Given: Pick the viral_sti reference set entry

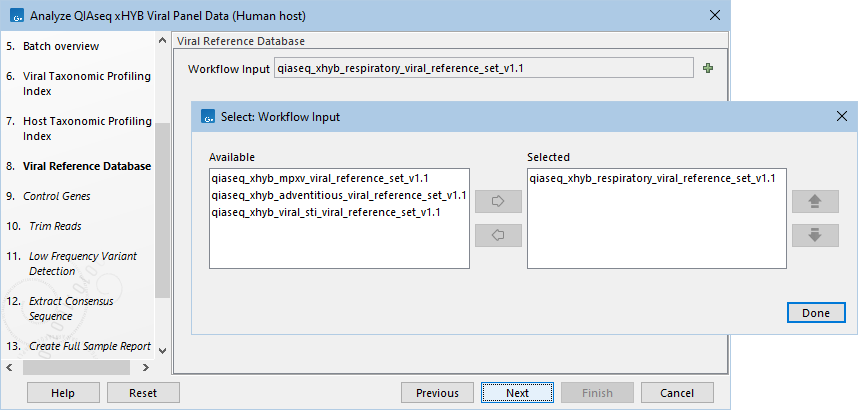Looking at the screenshot, I should (x=326, y=212).
